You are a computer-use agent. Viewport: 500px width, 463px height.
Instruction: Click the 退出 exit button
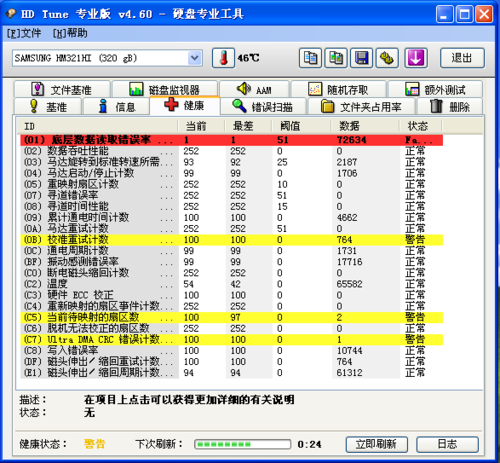462,58
